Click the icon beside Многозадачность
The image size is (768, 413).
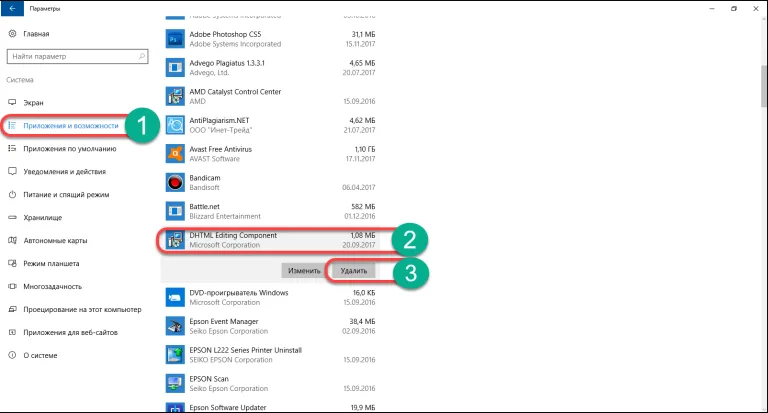pos(12,287)
